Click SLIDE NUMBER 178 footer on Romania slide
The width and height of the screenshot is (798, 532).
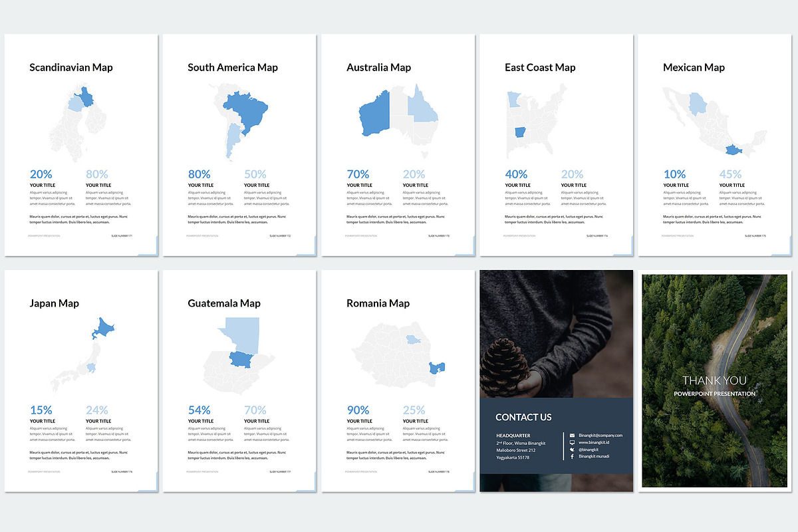pos(438,471)
